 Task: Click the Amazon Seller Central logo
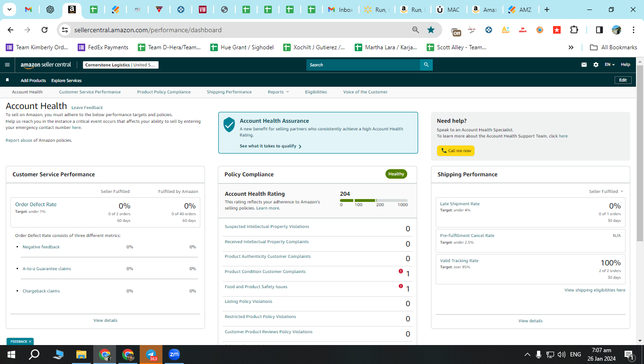coord(46,65)
